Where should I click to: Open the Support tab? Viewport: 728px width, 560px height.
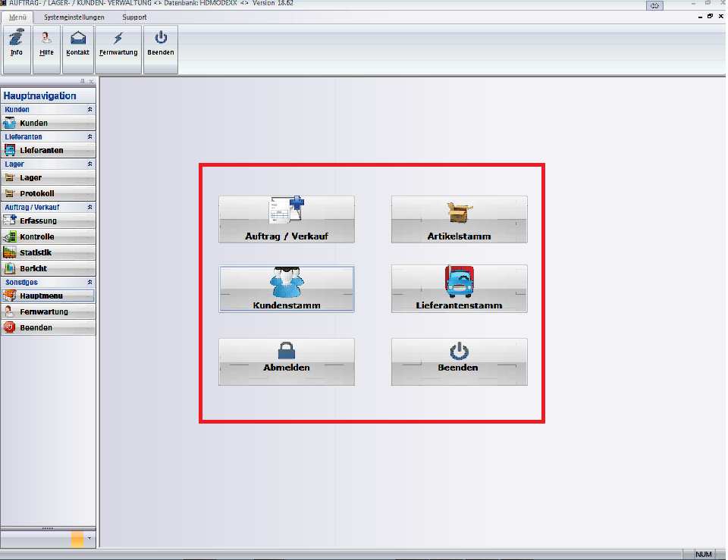point(134,17)
